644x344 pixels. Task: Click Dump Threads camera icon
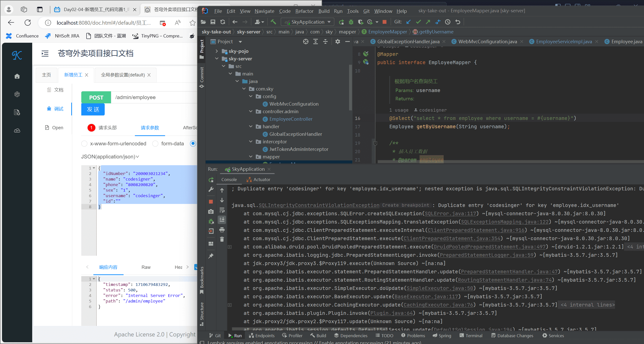[211, 212]
